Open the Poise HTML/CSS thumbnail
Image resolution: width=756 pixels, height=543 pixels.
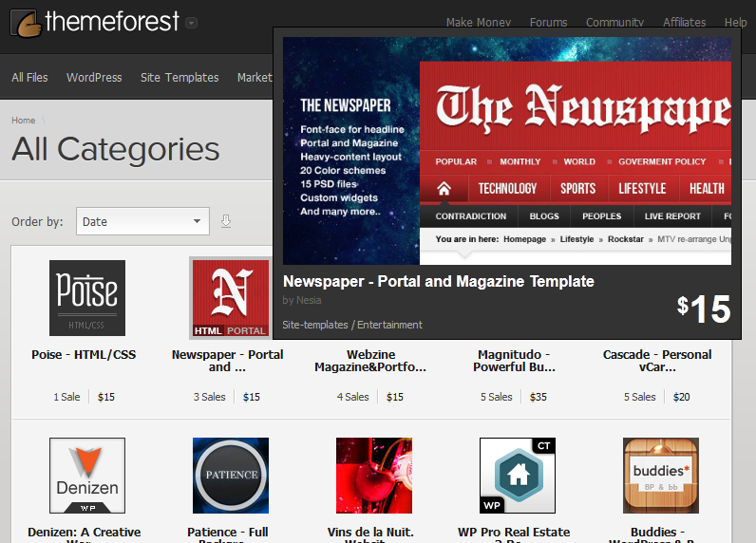click(x=87, y=298)
